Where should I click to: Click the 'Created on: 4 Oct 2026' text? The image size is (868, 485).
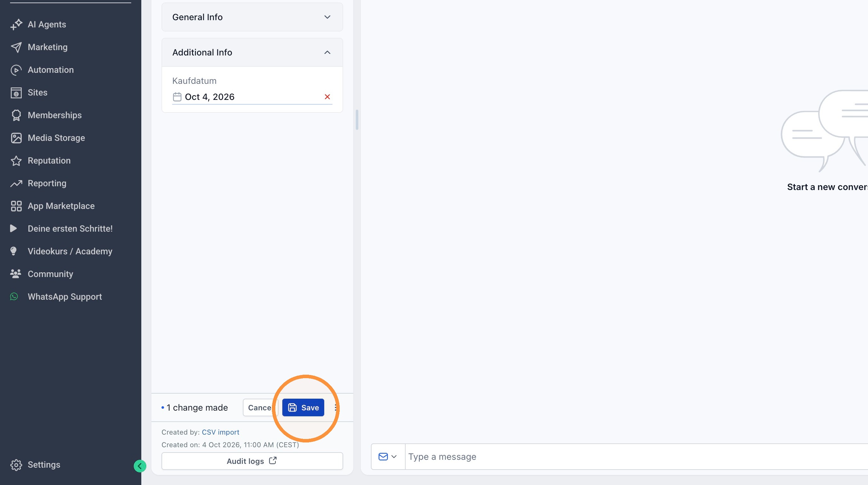pos(230,445)
